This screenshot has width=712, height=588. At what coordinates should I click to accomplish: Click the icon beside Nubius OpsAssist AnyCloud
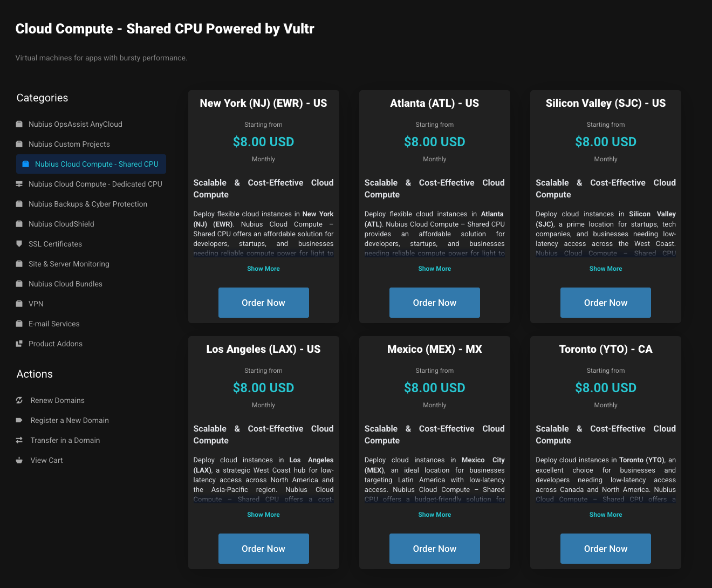point(19,124)
